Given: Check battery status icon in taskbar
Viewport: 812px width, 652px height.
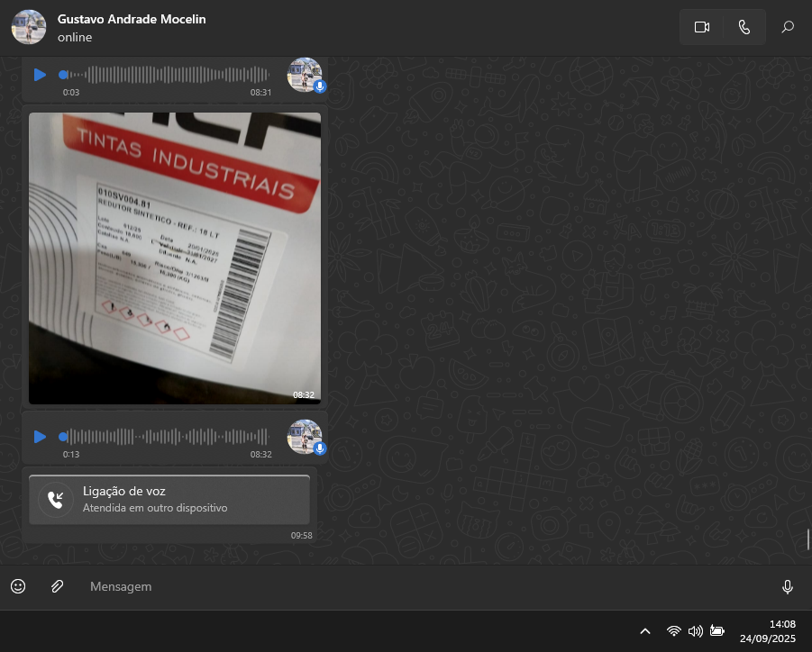Looking at the screenshot, I should [x=717, y=631].
